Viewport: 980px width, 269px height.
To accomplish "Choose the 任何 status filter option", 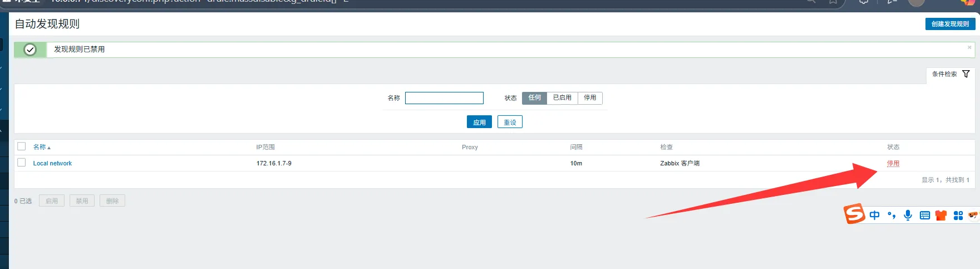I will pos(534,98).
